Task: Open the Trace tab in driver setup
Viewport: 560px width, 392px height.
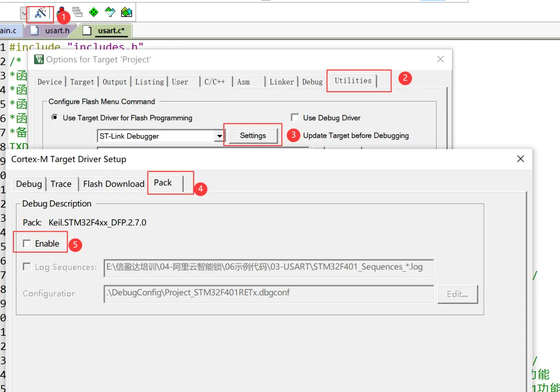Action: 61,184
